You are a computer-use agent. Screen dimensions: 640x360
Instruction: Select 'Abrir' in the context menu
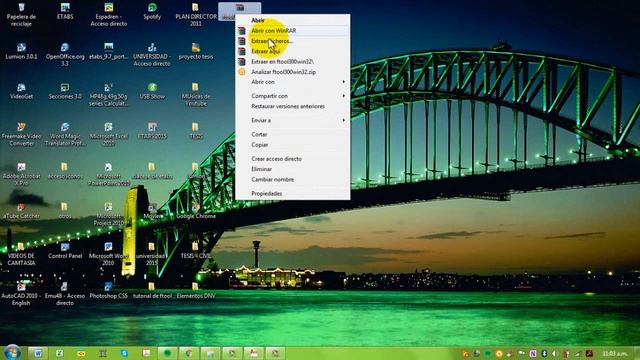click(292, 20)
